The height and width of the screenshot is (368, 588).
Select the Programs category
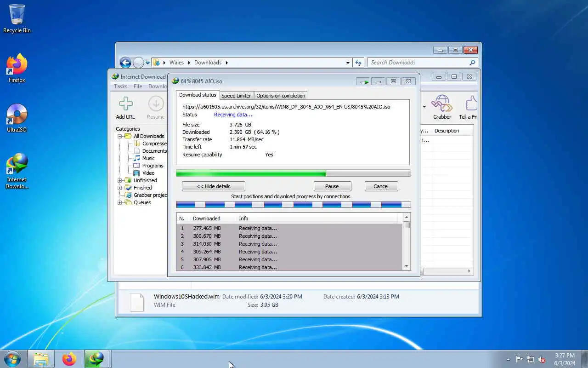149,166
